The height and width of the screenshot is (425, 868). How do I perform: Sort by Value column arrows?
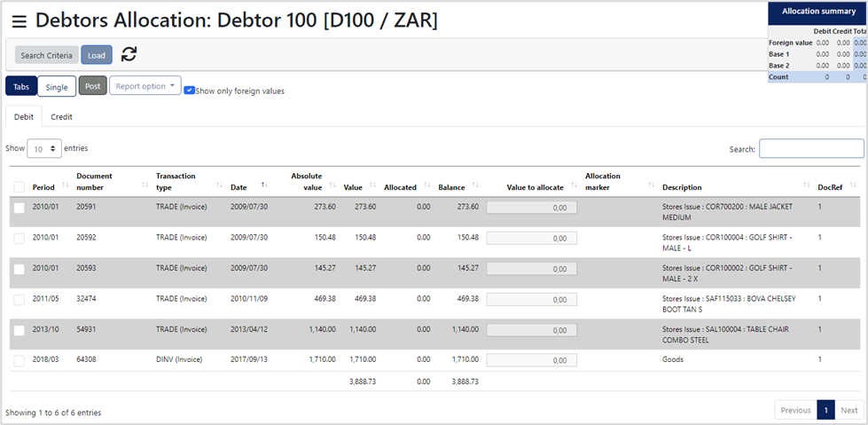373,184
